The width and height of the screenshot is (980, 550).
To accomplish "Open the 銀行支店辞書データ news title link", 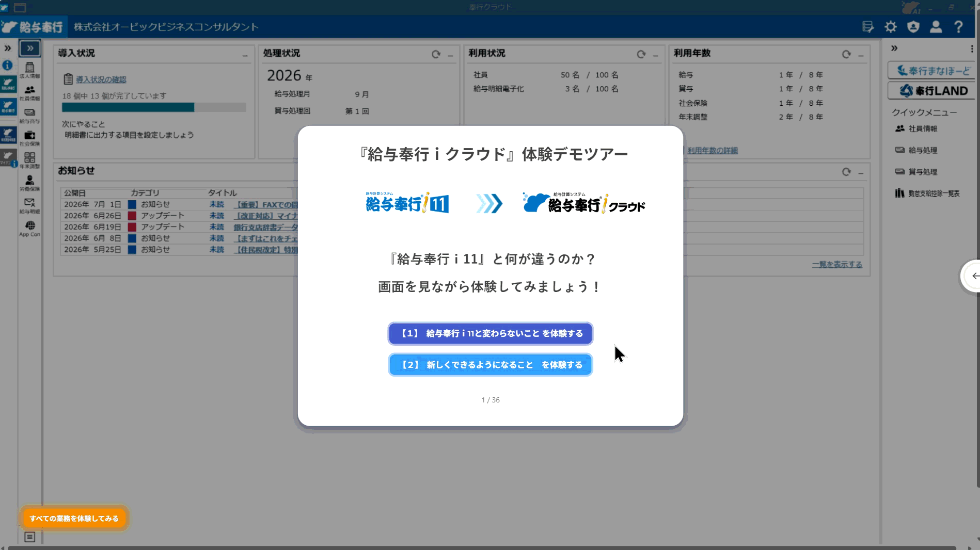I will coord(266,228).
